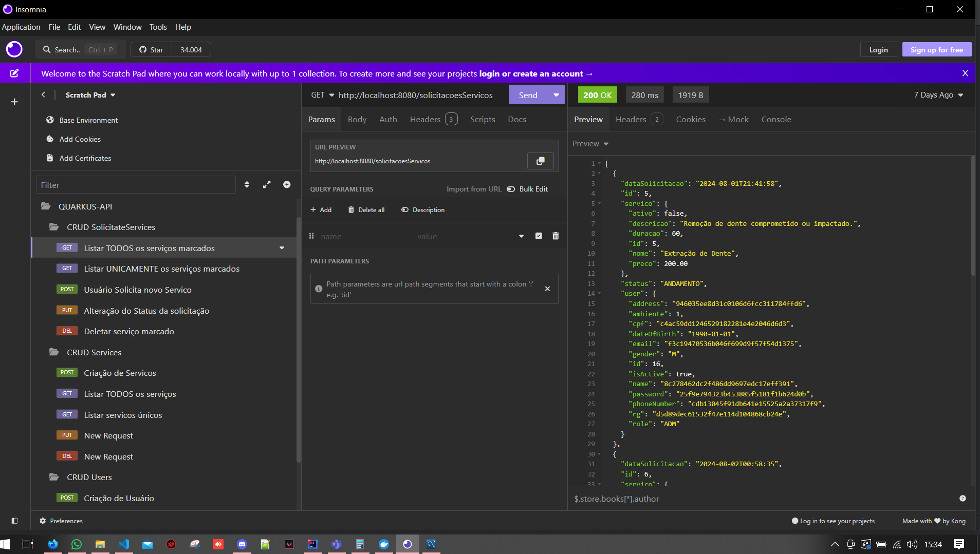980x554 pixels.
Task: Click Sign up for free
Action: click(936, 50)
